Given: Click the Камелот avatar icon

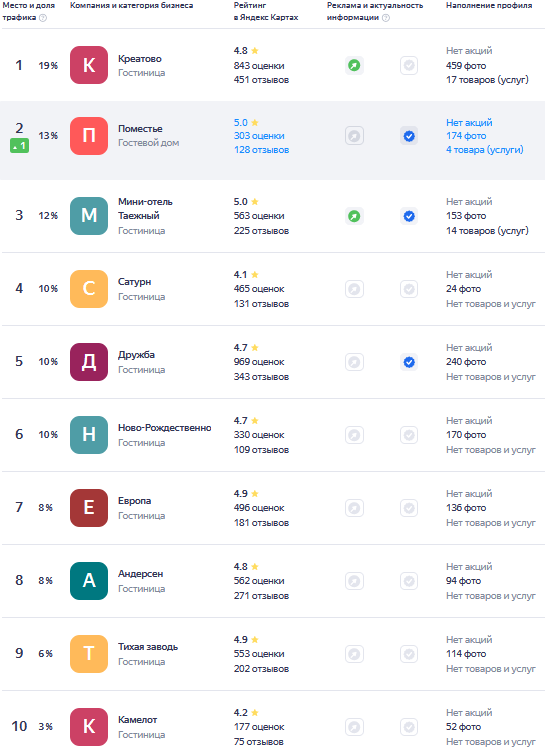Looking at the screenshot, I should point(89,727).
